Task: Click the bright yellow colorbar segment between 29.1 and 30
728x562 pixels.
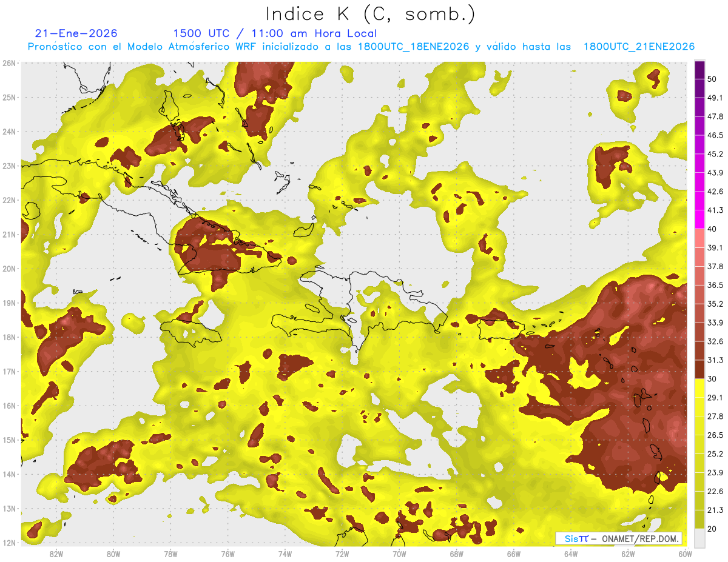Action: click(699, 388)
